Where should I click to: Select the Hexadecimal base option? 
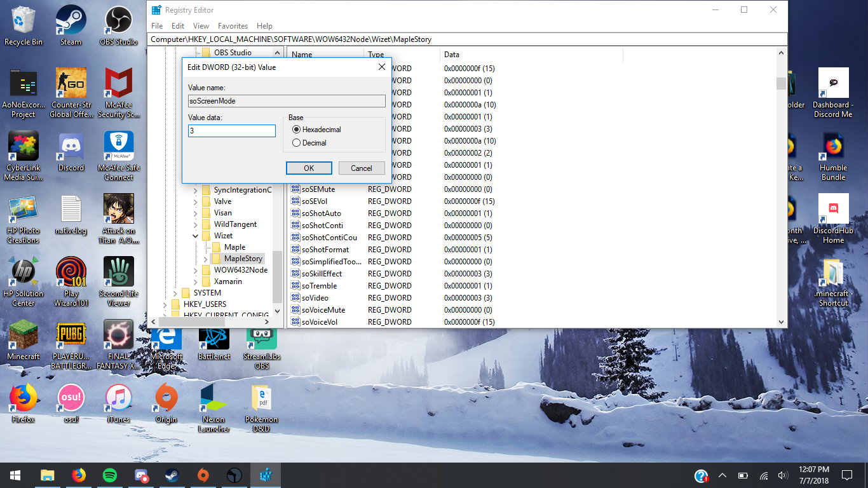coord(316,130)
